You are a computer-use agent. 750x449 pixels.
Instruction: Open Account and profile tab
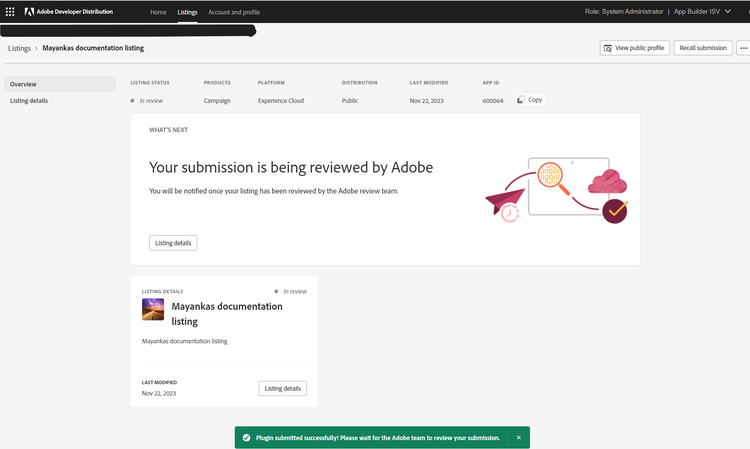[x=234, y=12]
